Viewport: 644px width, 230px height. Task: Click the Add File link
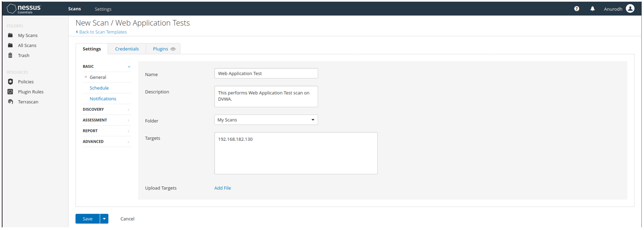[x=223, y=188]
